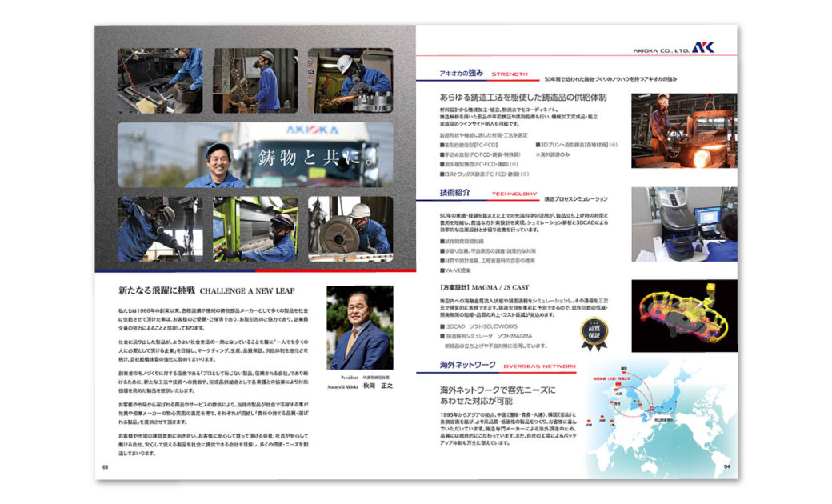Click the subtitle 鋳造プロセスシミュレーション
This screenshot has width=832, height=504.
click(576, 199)
